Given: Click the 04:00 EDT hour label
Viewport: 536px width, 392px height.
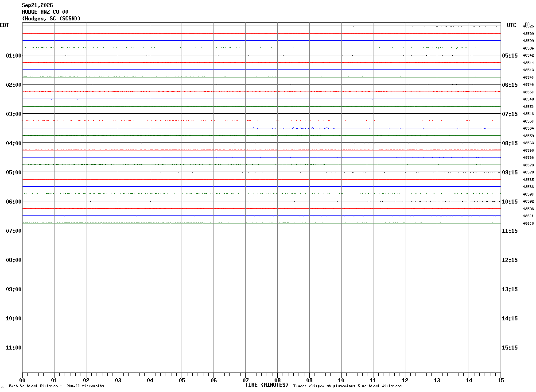Looking at the screenshot, I should coord(14,143).
